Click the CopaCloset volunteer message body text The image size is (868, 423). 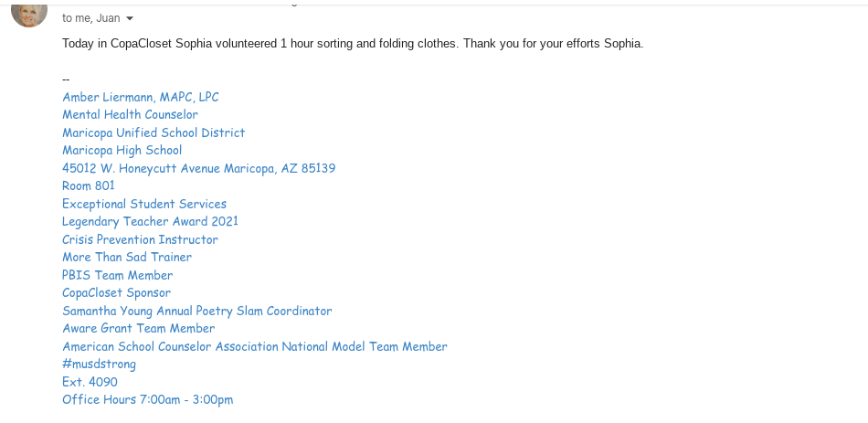[x=353, y=44]
